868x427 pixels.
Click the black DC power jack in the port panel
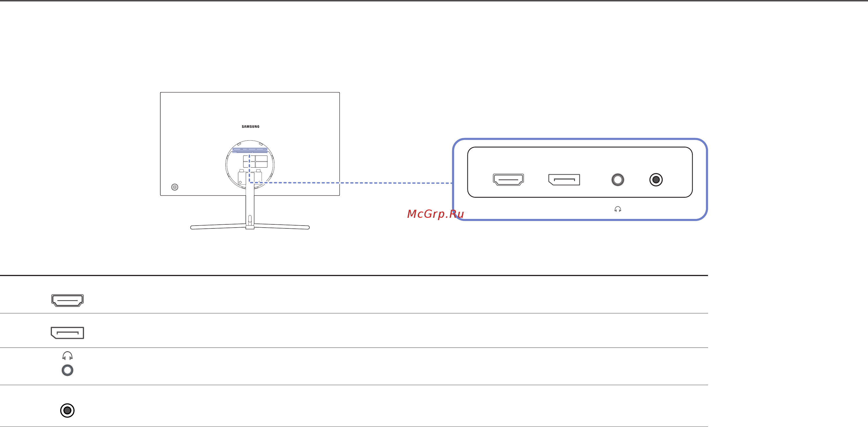(x=656, y=180)
